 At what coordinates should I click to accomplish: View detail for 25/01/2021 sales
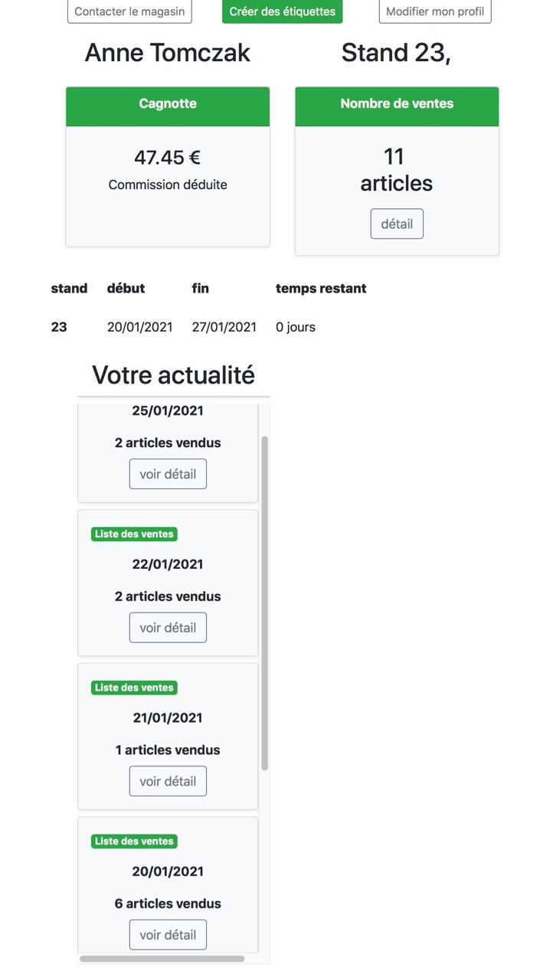168,474
